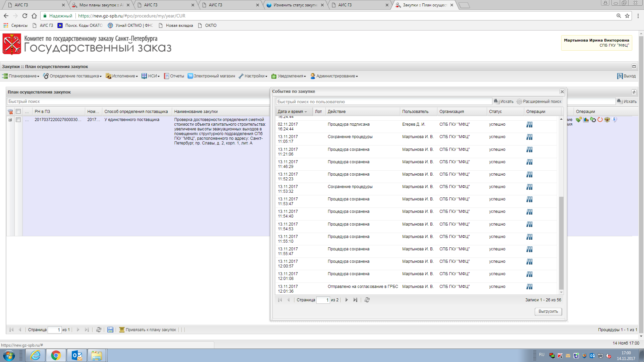Expand the procedure row plus icon

coord(10,120)
